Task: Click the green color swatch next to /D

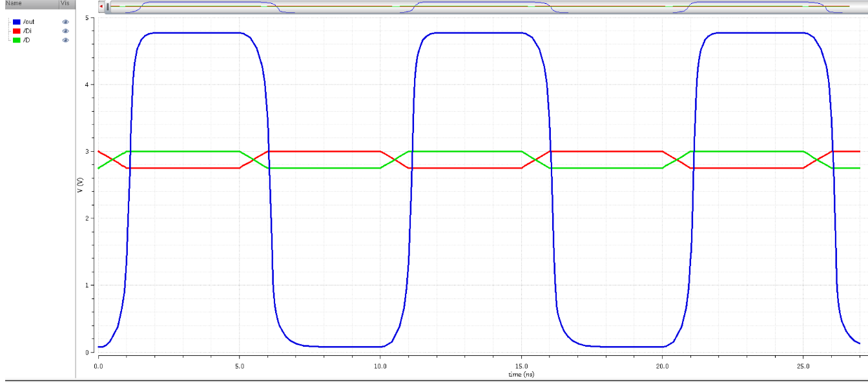Action: tap(17, 40)
